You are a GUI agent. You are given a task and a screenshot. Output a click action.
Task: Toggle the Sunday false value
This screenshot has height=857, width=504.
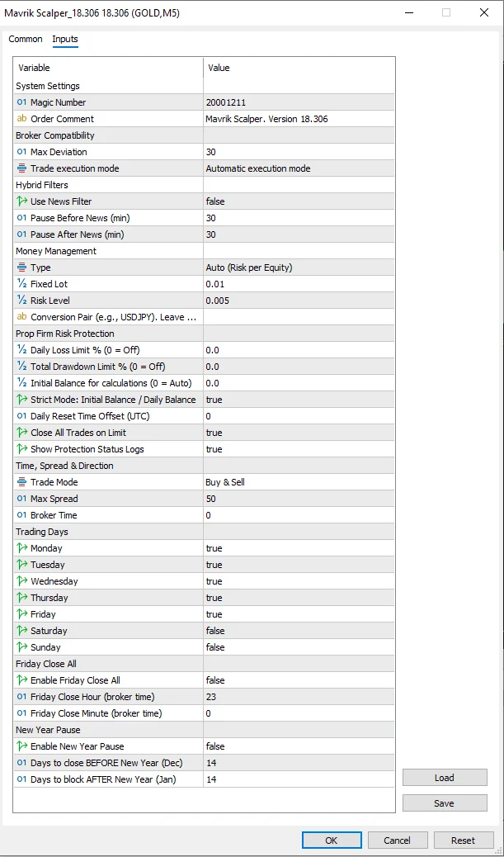point(299,647)
